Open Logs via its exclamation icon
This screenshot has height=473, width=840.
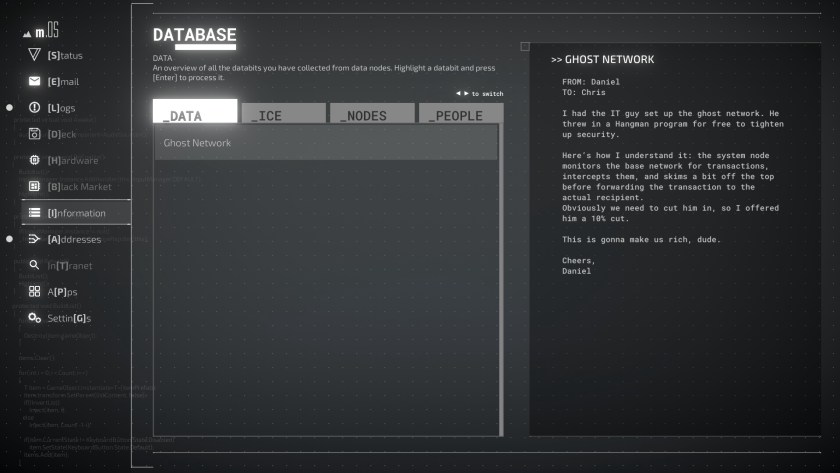(35, 108)
